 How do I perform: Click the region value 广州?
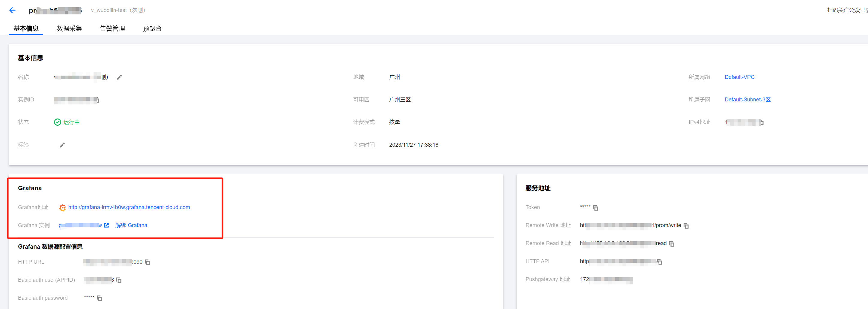(394, 77)
